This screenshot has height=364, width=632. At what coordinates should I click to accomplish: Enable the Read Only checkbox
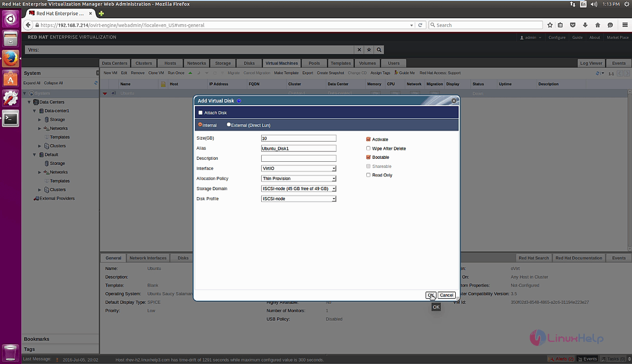point(368,175)
